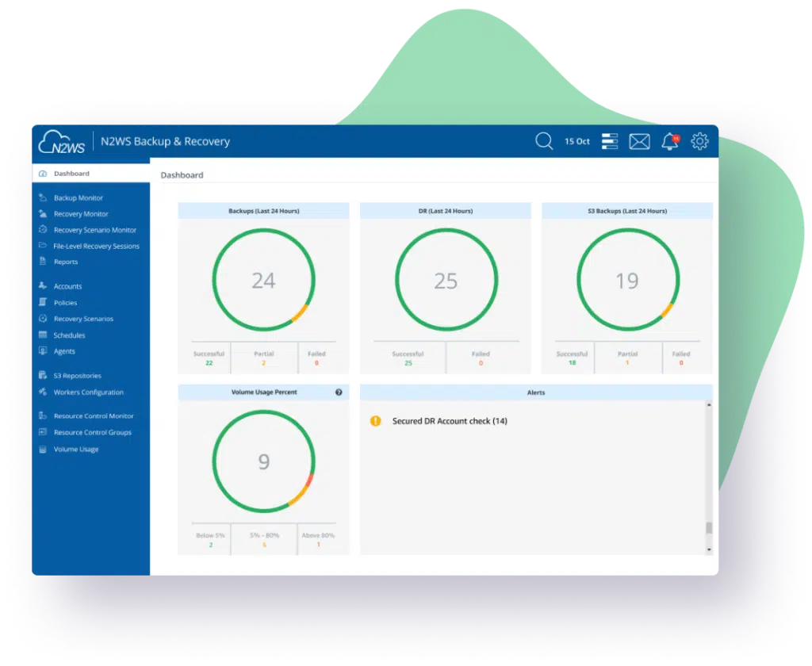Go to File-Level Recovery Sessions
812x666 pixels.
tap(96, 246)
